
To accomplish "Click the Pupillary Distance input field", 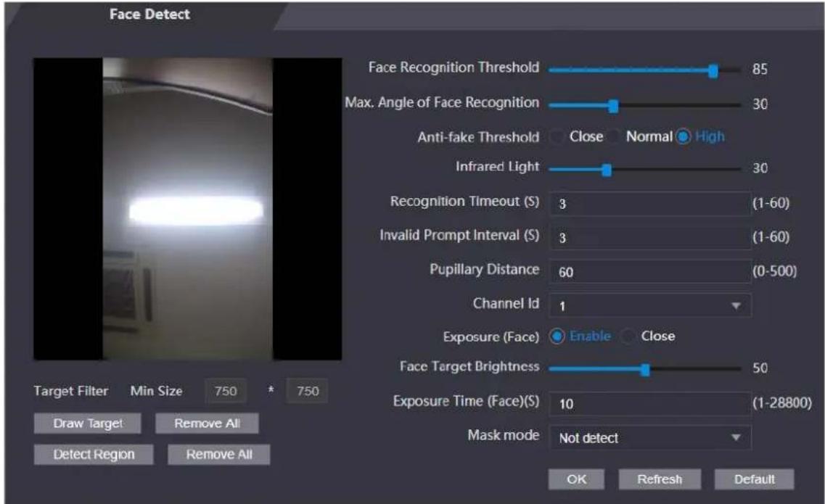I will 650,271.
